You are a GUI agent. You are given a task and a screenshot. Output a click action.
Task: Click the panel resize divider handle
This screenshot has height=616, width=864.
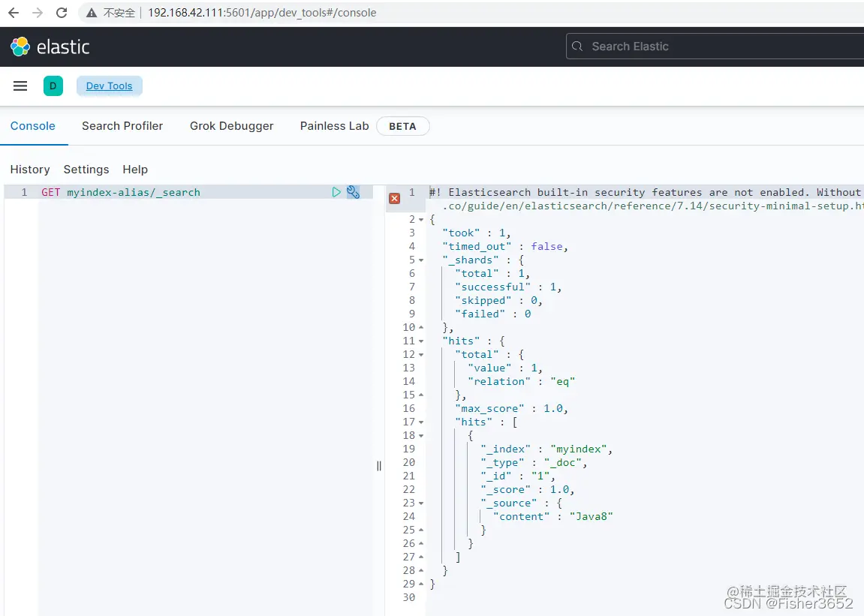[x=378, y=466]
